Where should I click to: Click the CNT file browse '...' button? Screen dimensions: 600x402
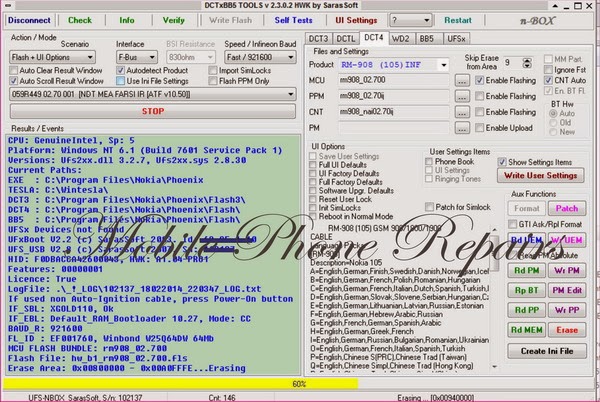point(462,112)
